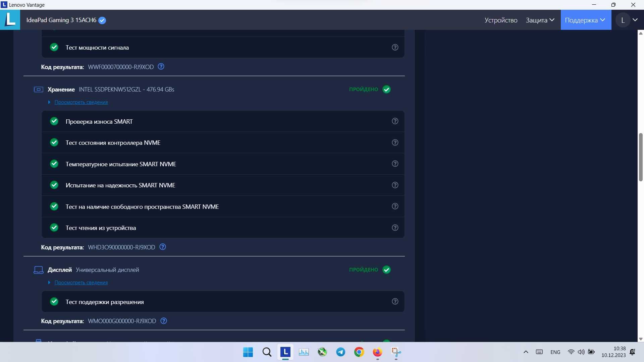This screenshot has width=644, height=362.
Task: Click ПРОЙДЕНО status for Хранение
Action: tap(364, 89)
